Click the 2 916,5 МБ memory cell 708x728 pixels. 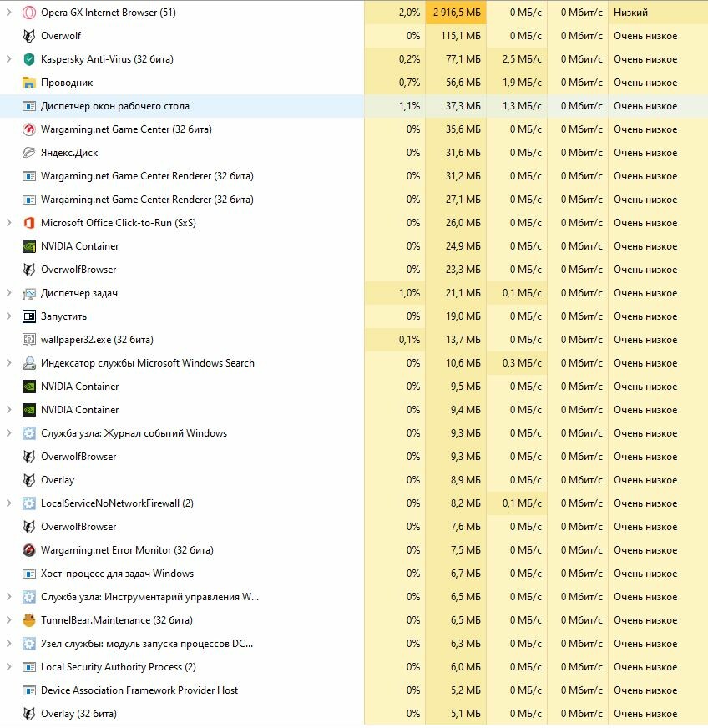tap(456, 13)
